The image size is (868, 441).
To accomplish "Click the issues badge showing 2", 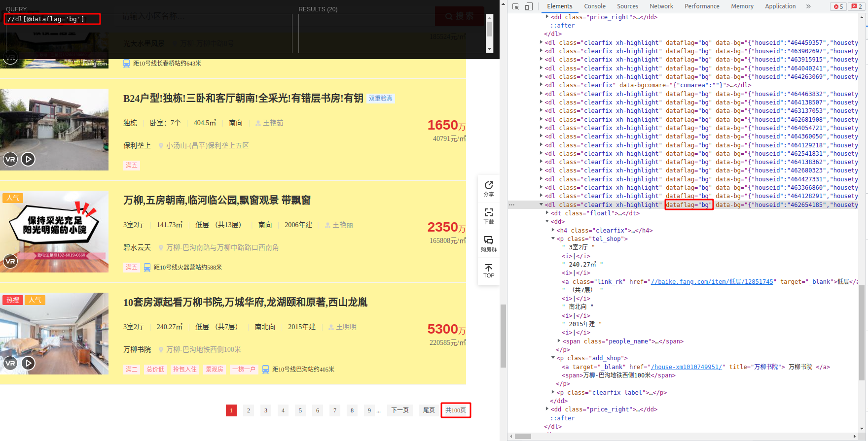I will 857,6.
